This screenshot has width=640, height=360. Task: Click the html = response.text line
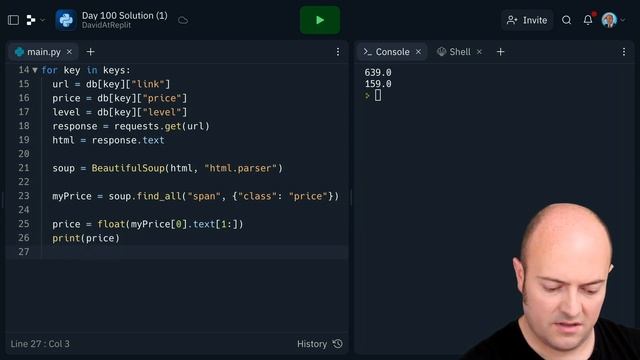click(108, 140)
